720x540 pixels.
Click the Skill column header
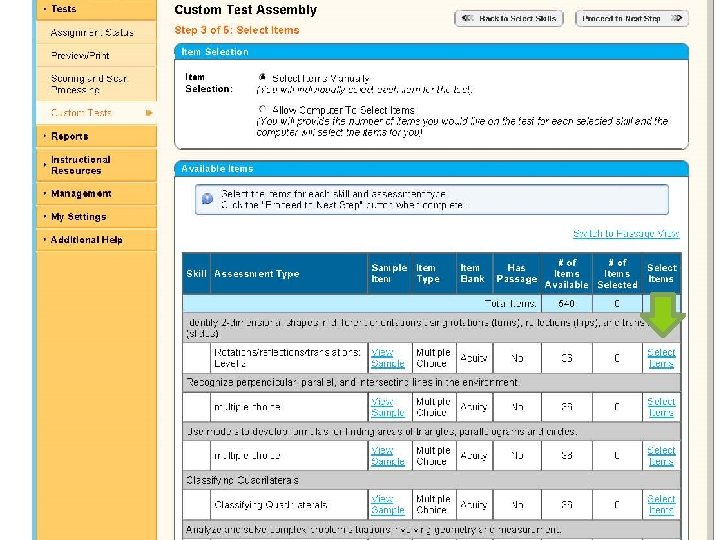click(x=196, y=274)
